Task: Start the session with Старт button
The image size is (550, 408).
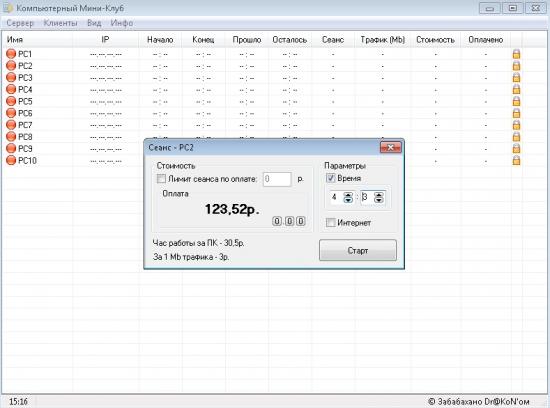Action: coord(358,250)
